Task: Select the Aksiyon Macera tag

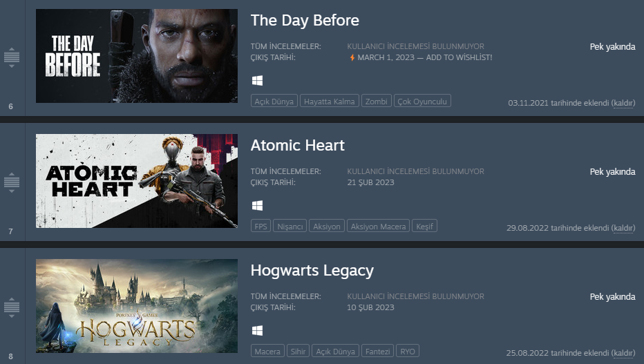Action: [378, 226]
